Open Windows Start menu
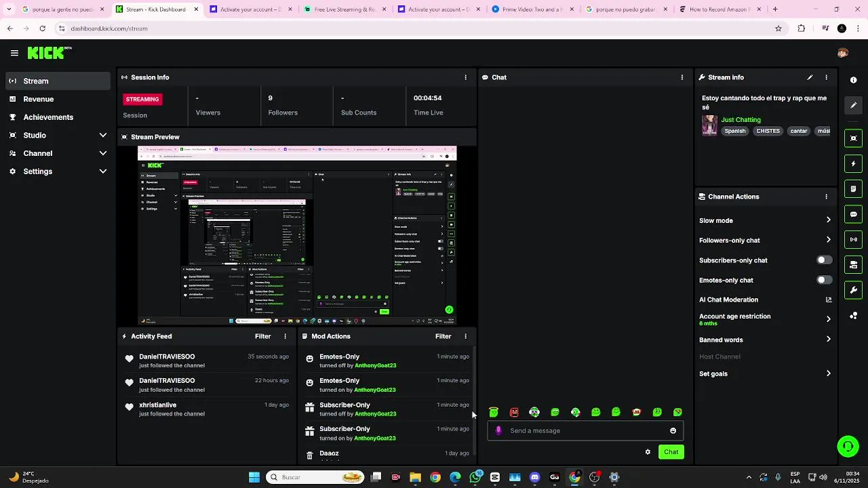 coord(254,477)
